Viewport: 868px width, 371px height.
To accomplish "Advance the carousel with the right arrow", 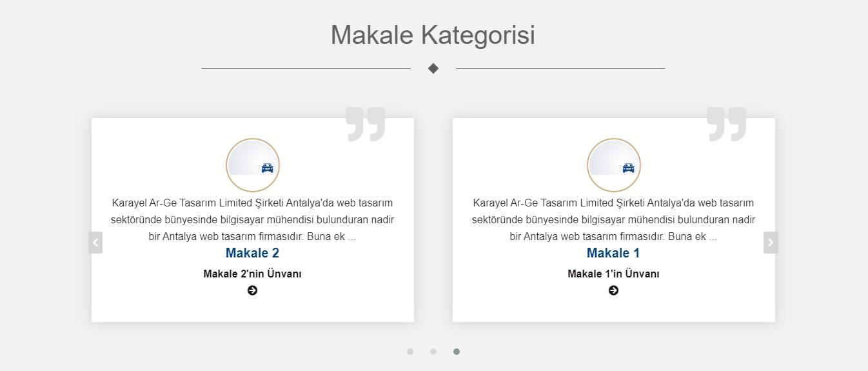I will click(x=771, y=243).
